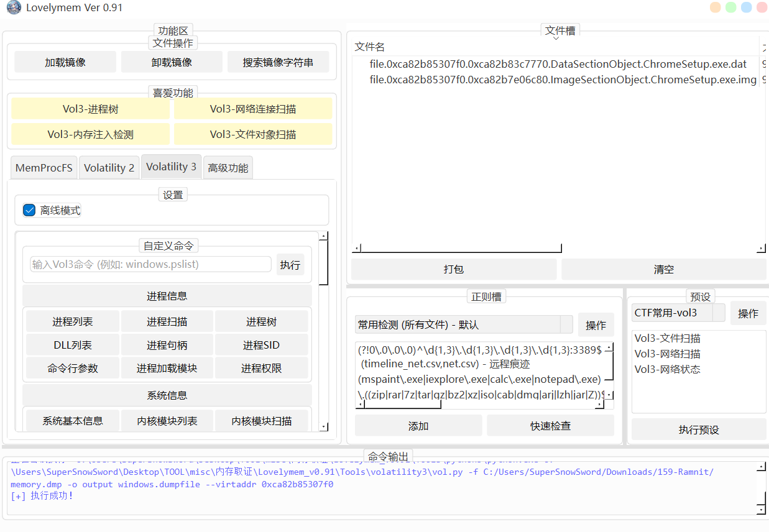Click the mspaint/iexplore regex line

click(x=480, y=379)
